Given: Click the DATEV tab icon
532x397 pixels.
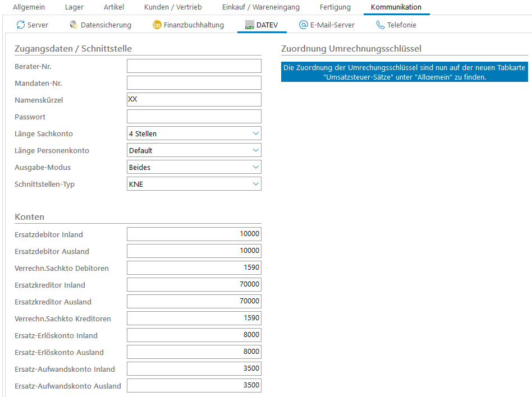Looking at the screenshot, I should [x=250, y=25].
